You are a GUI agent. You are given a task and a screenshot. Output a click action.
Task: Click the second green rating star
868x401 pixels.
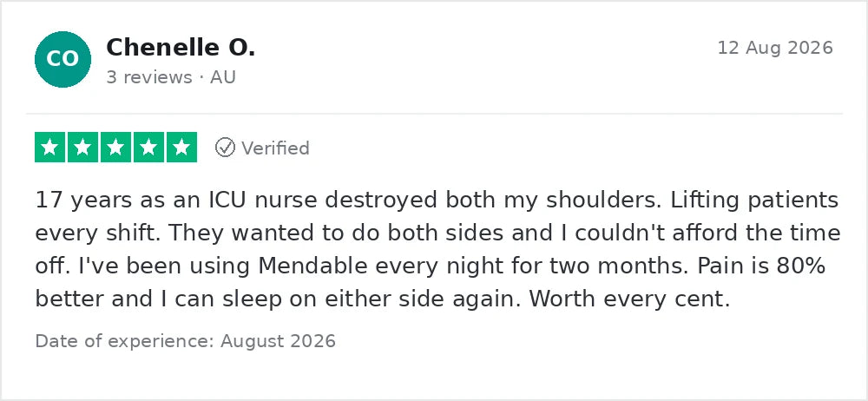(x=82, y=148)
